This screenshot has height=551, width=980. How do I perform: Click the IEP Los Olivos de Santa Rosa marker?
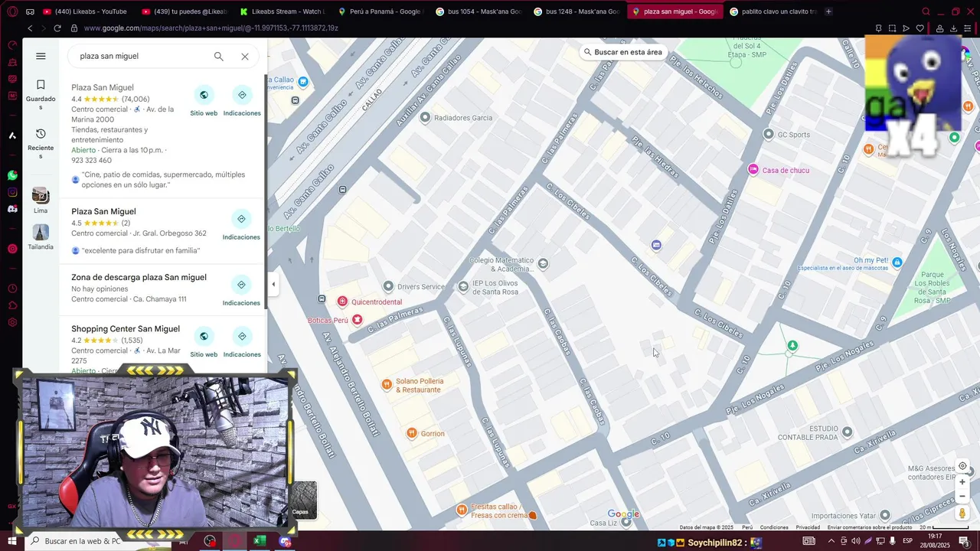point(463,286)
